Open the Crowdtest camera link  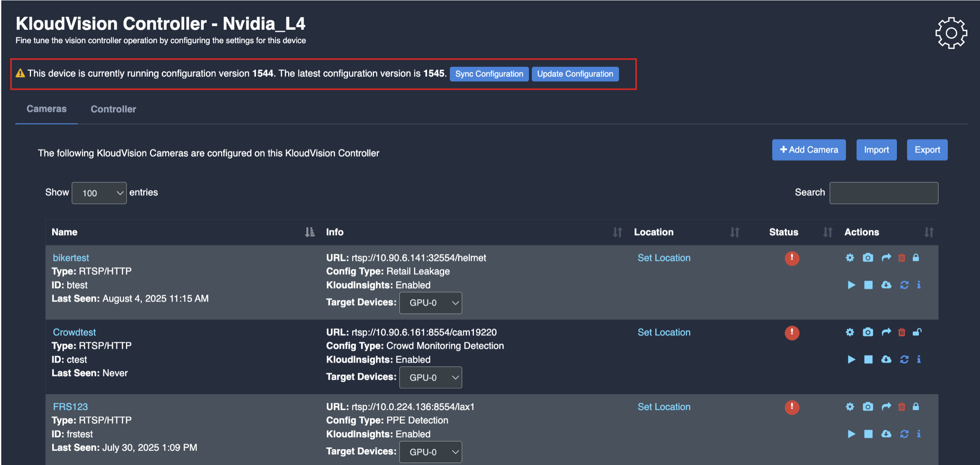74,332
